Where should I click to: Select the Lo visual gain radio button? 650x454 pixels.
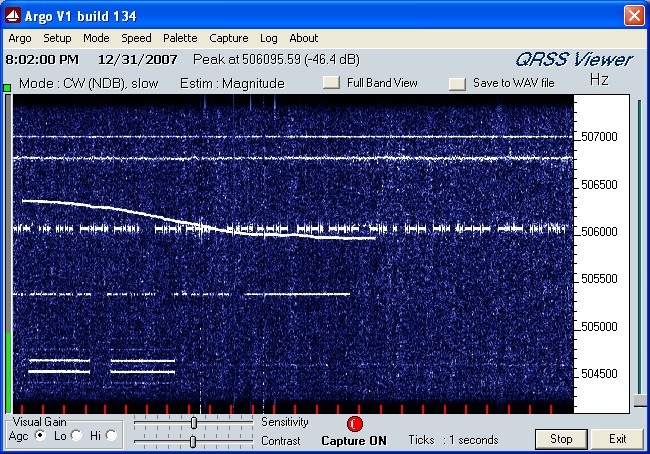coord(76,435)
